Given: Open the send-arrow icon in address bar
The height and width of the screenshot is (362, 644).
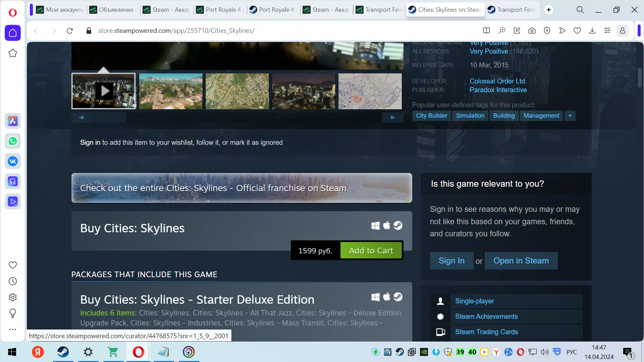Looking at the screenshot, I should click(x=562, y=31).
